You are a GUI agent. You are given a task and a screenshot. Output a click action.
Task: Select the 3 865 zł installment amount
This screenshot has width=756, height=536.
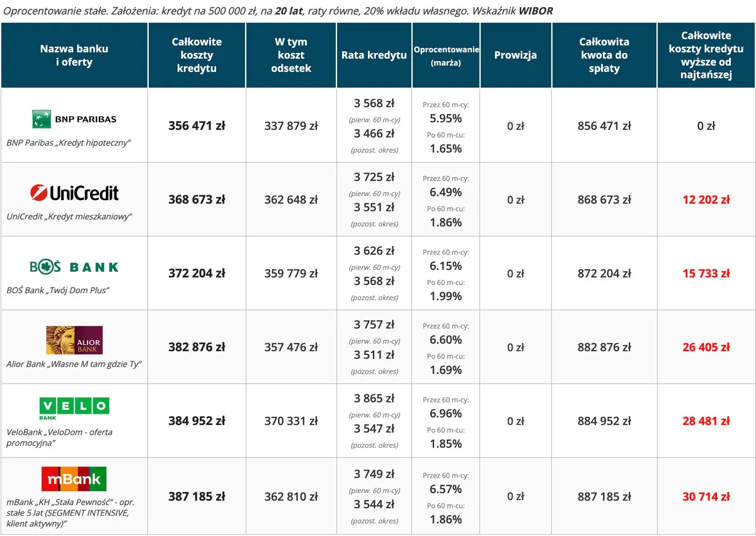[374, 399]
